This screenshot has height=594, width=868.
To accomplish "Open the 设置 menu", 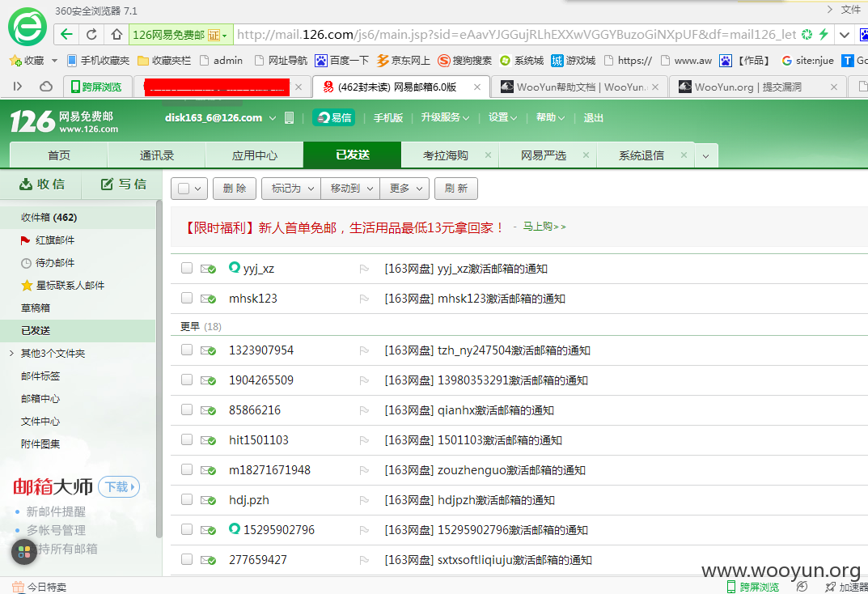I will coord(502,117).
